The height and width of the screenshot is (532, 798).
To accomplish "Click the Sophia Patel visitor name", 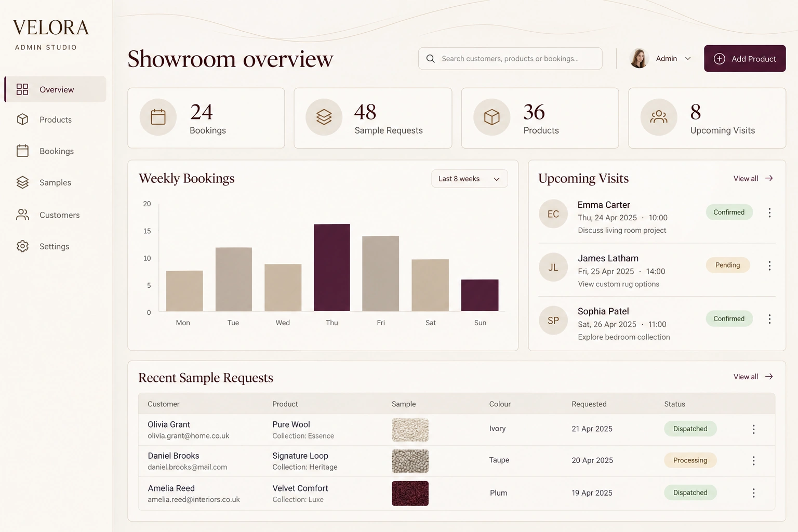I will [x=603, y=311].
